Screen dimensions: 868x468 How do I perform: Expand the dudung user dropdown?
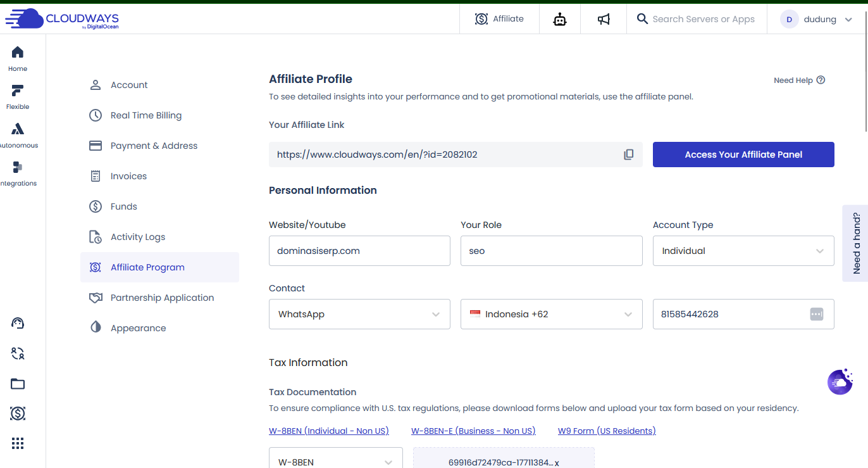tap(848, 20)
